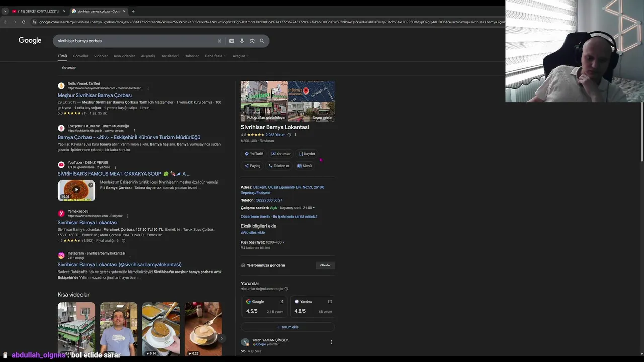
Task: Click Bu işletmenin sahibi misiniz link
Action: [x=295, y=217]
